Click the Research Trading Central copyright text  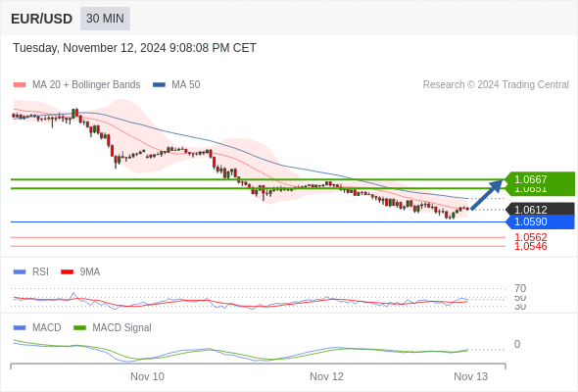click(x=496, y=85)
